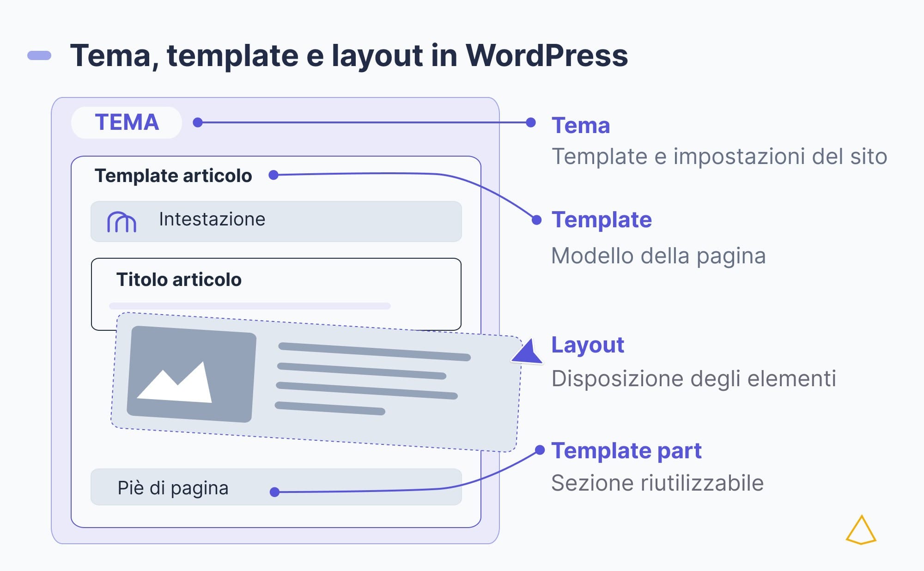Click the 'Piè di pagina' footer label

click(x=173, y=488)
